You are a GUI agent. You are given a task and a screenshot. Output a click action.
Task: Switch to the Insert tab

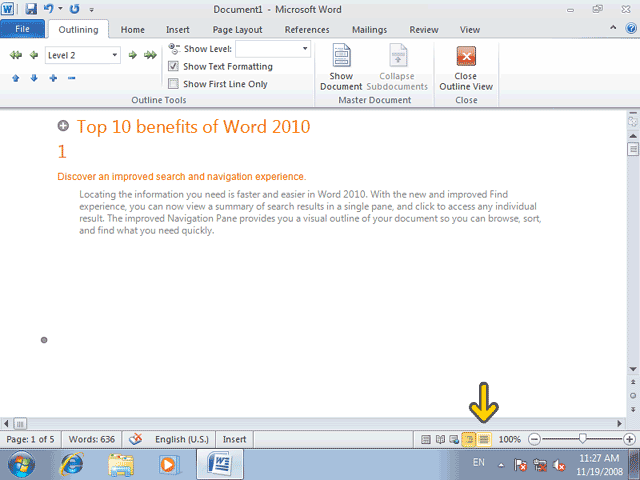tap(178, 29)
